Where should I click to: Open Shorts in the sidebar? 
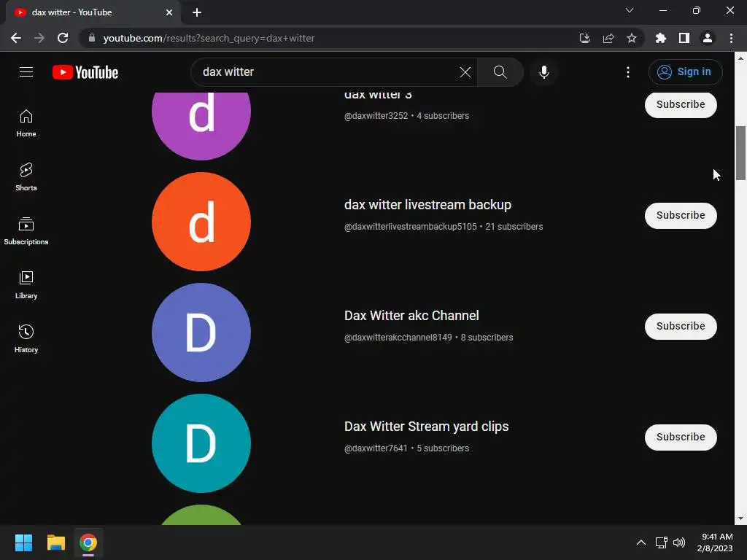26,177
